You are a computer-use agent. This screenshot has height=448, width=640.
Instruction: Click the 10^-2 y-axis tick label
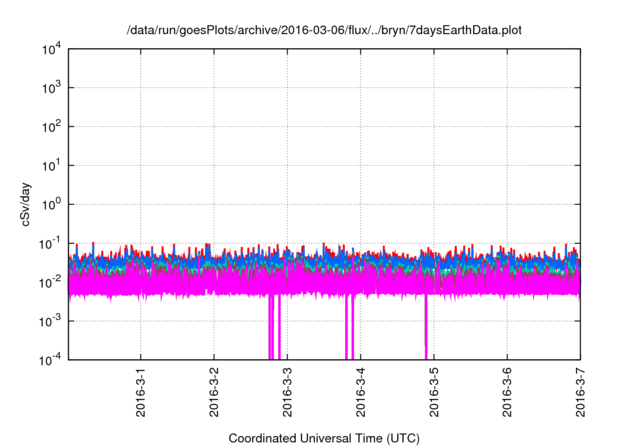click(x=51, y=282)
